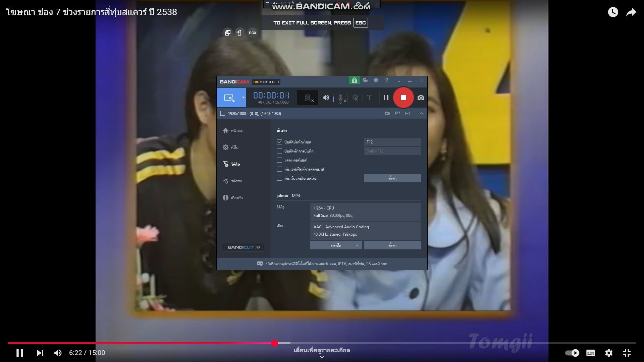
Task: Click the AAC - Advanced Audio Coding text
Action: [x=341, y=227]
